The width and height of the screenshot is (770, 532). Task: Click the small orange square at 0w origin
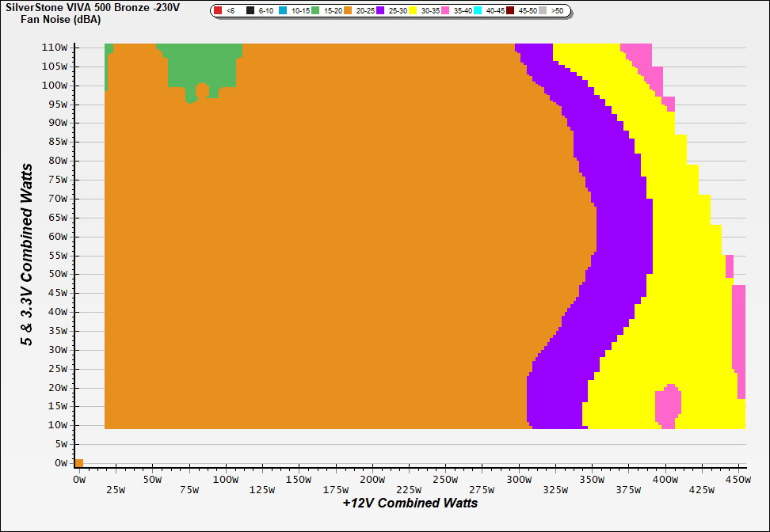coord(78,463)
